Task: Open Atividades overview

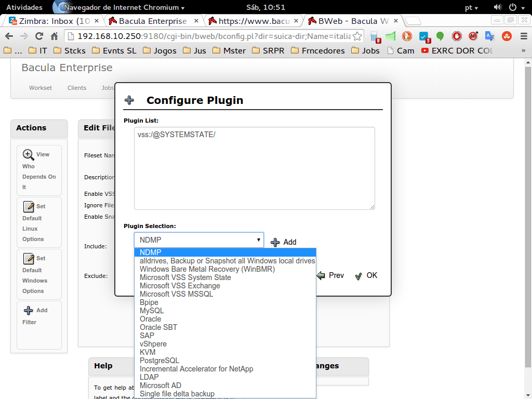Action: point(24,7)
